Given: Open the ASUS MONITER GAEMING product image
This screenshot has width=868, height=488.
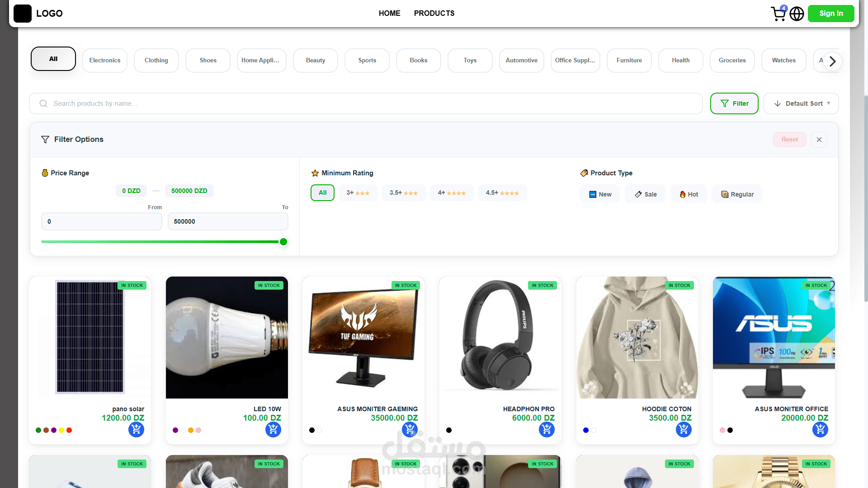Looking at the screenshot, I should [363, 338].
